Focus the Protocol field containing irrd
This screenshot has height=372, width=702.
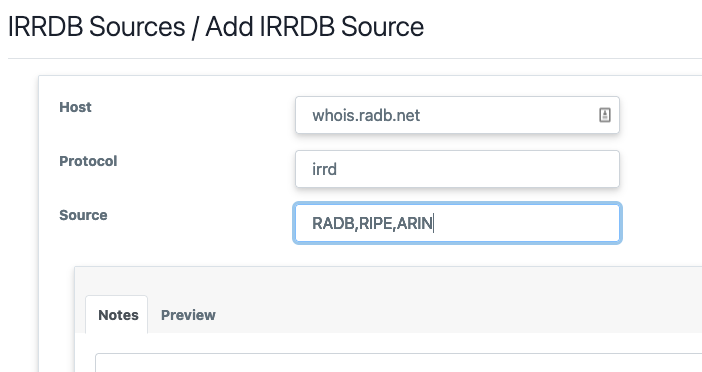(x=457, y=169)
